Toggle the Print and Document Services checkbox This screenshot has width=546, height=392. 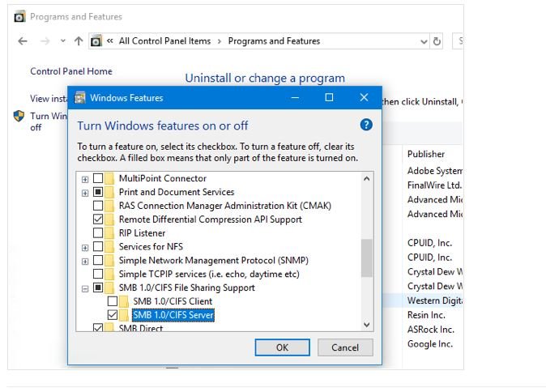pos(98,192)
